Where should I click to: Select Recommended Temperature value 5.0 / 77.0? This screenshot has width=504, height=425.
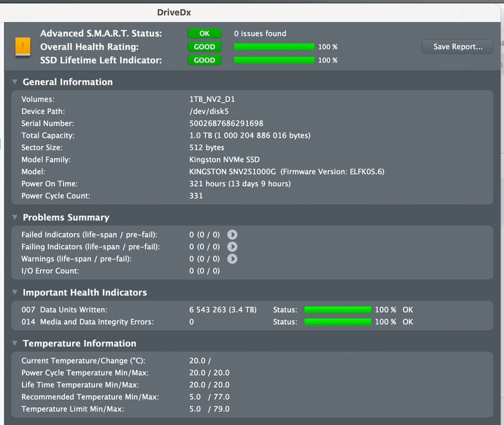point(209,397)
